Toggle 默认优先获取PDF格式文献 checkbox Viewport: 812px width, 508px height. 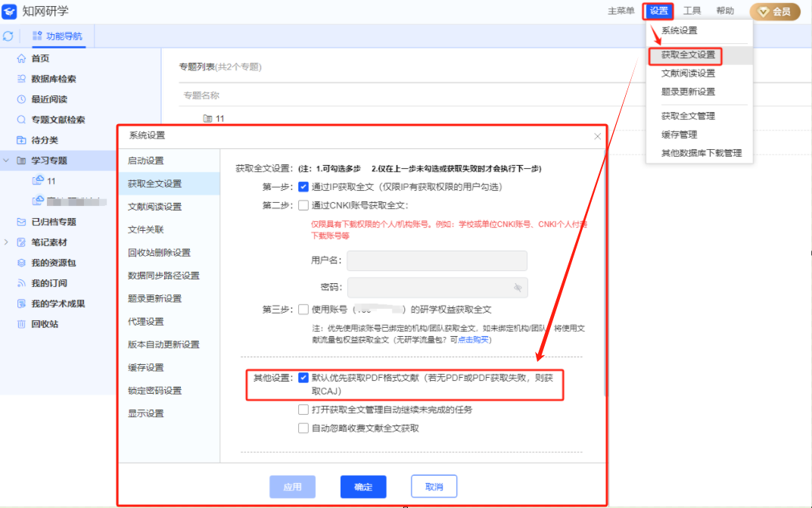pos(303,378)
